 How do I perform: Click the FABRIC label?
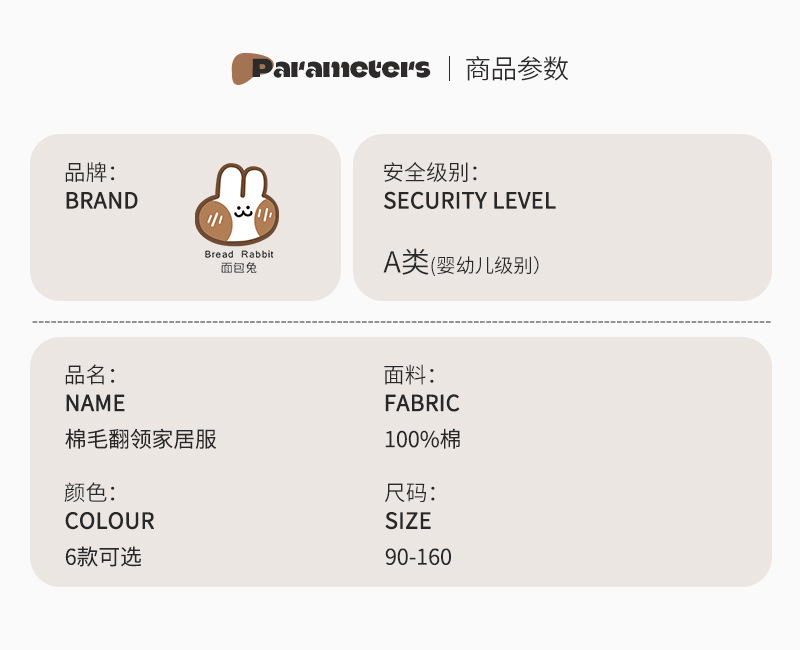(422, 403)
